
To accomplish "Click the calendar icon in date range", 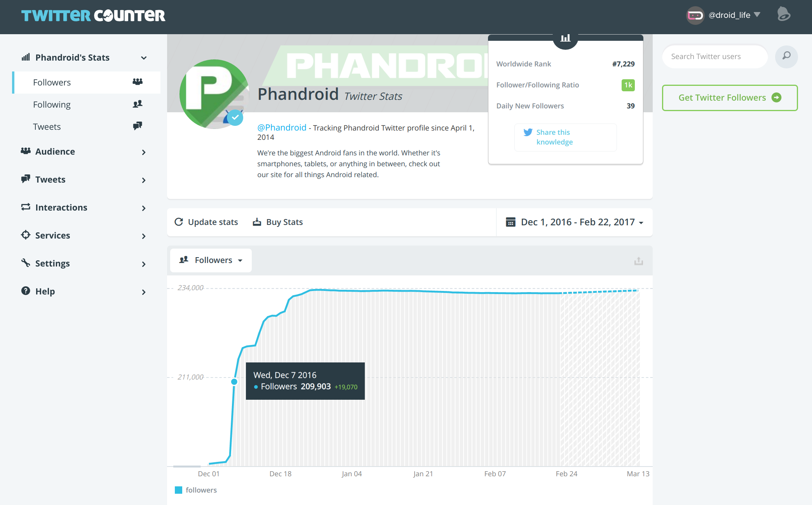I will click(511, 222).
